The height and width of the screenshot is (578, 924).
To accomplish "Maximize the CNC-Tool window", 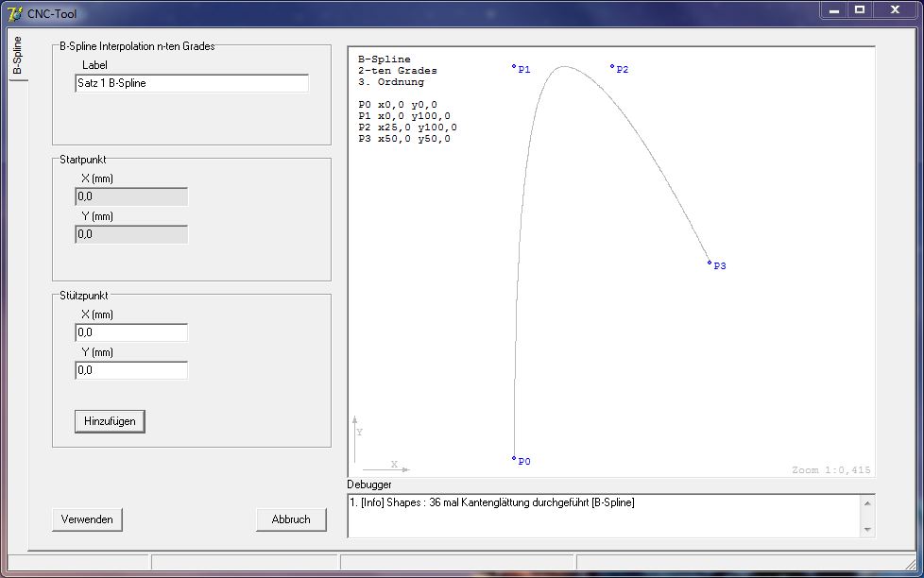I will coord(860,10).
